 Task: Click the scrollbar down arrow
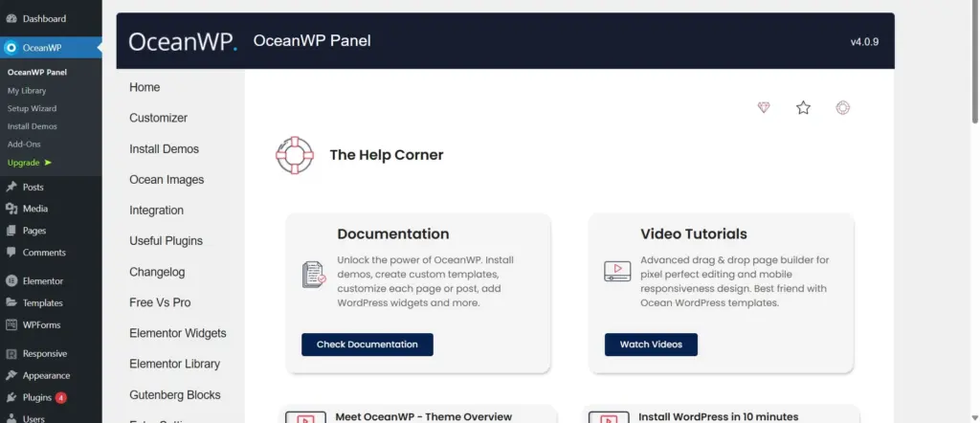pos(973,418)
